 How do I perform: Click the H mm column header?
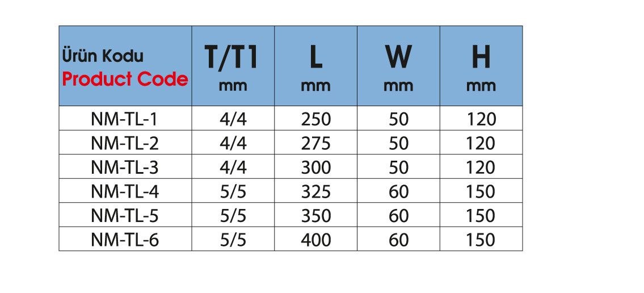pyautogui.click(x=481, y=66)
